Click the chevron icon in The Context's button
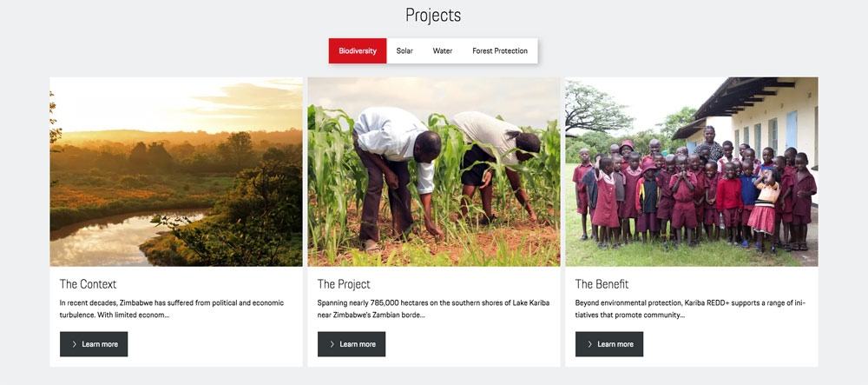Image resolution: width=868 pixels, height=385 pixels. [x=74, y=344]
